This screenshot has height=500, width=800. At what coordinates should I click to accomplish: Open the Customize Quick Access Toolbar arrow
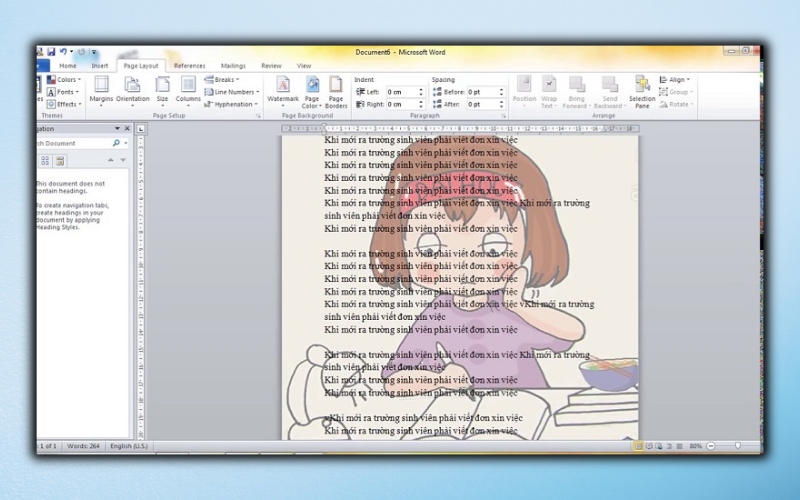click(94, 52)
